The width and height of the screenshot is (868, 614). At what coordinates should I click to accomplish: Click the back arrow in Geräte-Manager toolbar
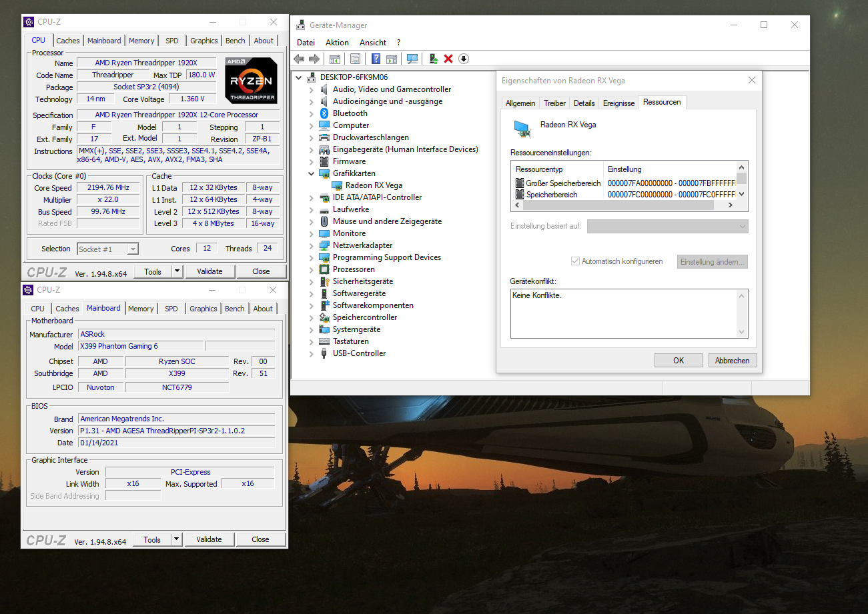(x=299, y=59)
